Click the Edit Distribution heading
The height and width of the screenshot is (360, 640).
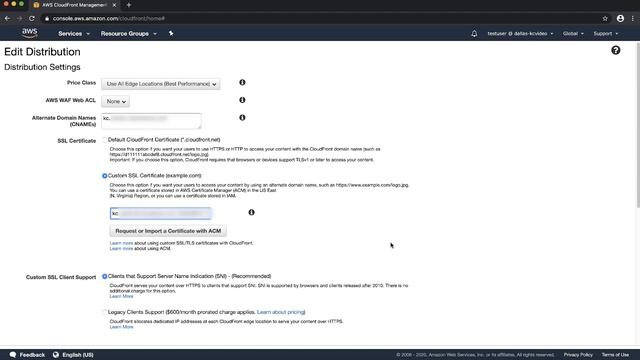(x=42, y=52)
